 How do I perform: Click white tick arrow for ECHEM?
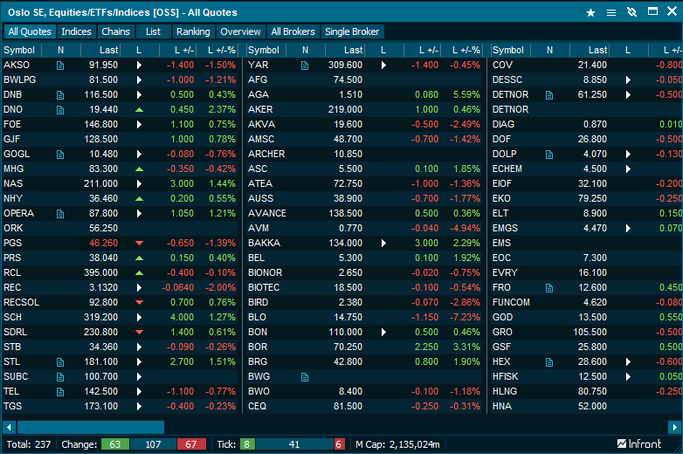click(628, 169)
